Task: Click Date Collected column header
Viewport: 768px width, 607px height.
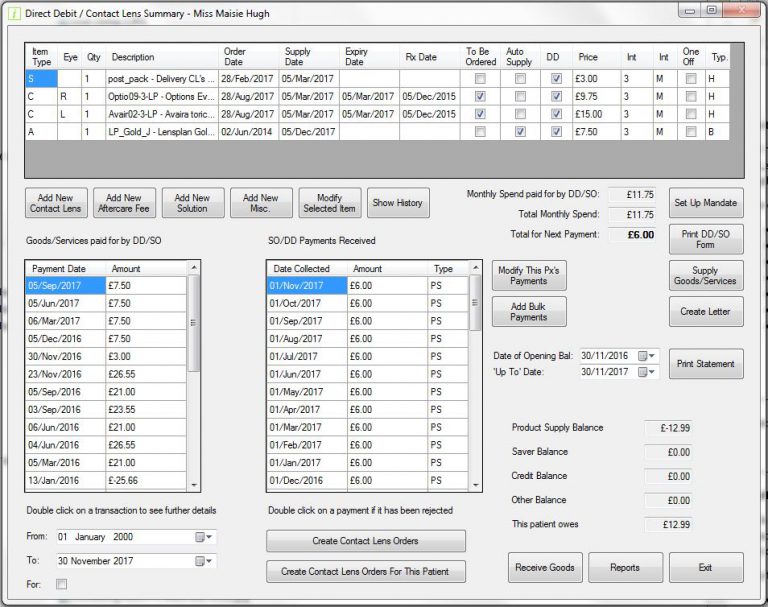Action: pos(307,268)
